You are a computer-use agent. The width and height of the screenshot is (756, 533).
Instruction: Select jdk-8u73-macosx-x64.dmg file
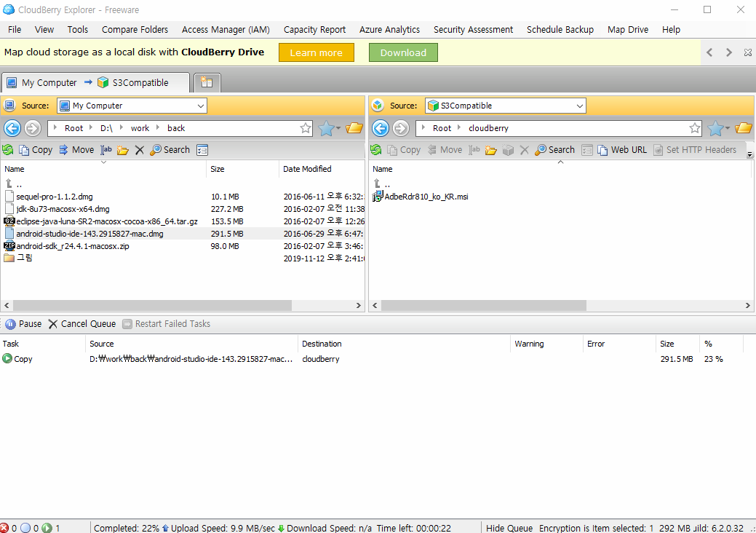[63, 209]
